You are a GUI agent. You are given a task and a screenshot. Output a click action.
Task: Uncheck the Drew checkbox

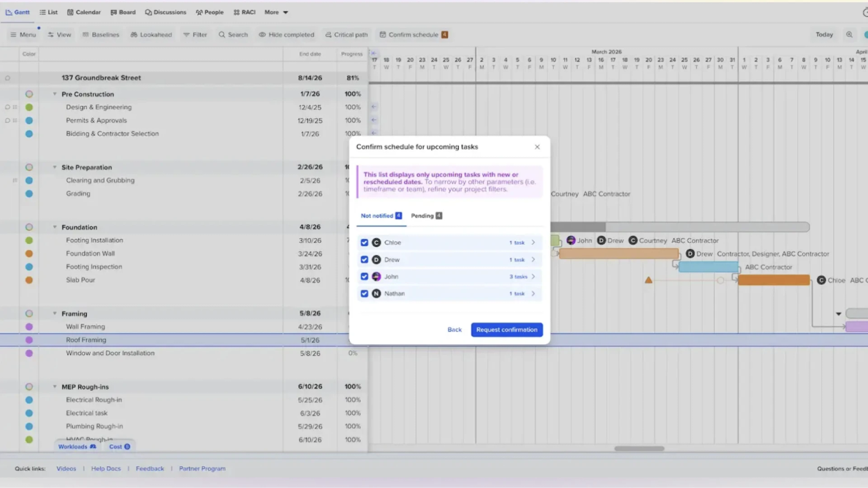[x=365, y=260]
